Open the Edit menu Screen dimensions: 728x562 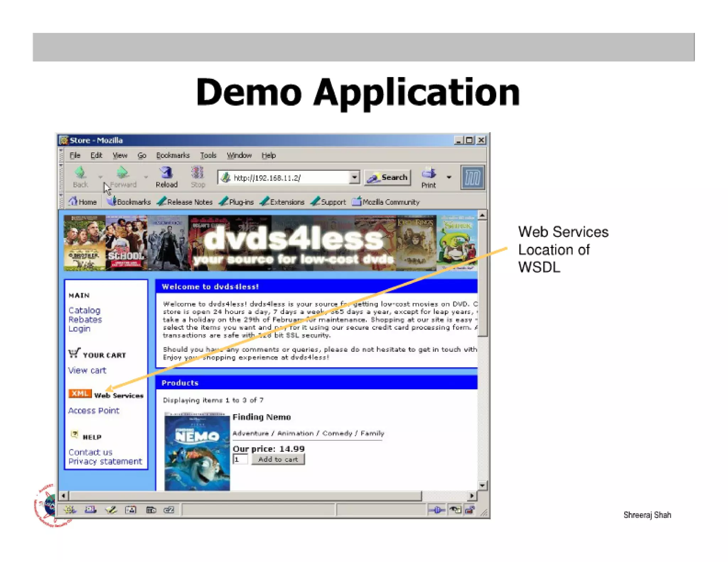pyautogui.click(x=96, y=155)
